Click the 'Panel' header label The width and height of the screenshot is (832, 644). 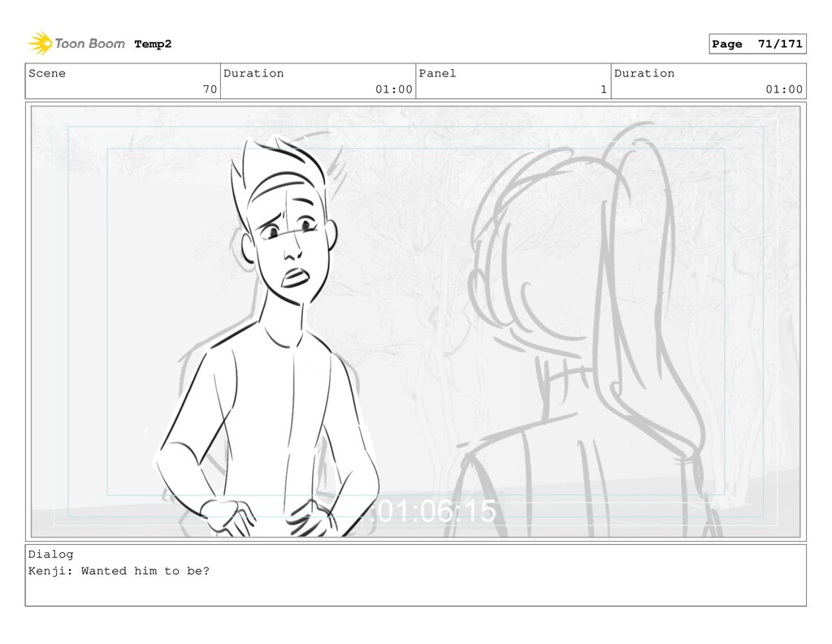[437, 73]
